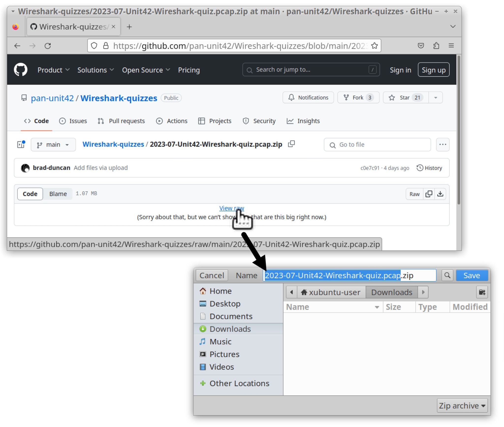Open the History link
The width and height of the screenshot is (504, 427).
[x=429, y=168]
